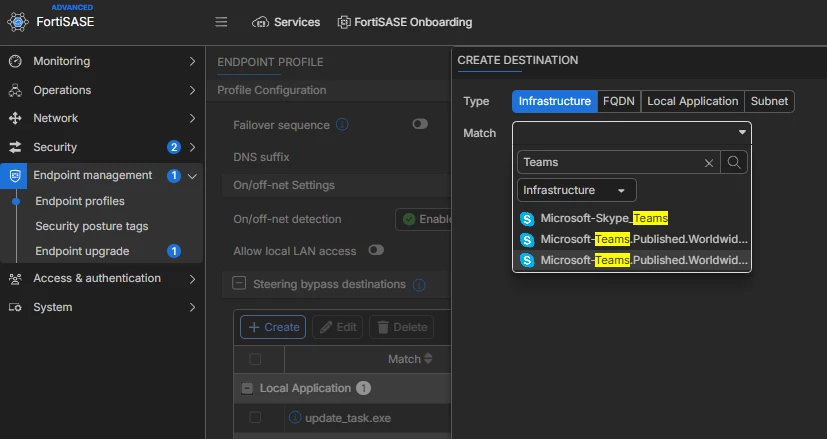Viewport: 827px width, 439px height.
Task: Click the DNS suffix label
Action: 261,157
